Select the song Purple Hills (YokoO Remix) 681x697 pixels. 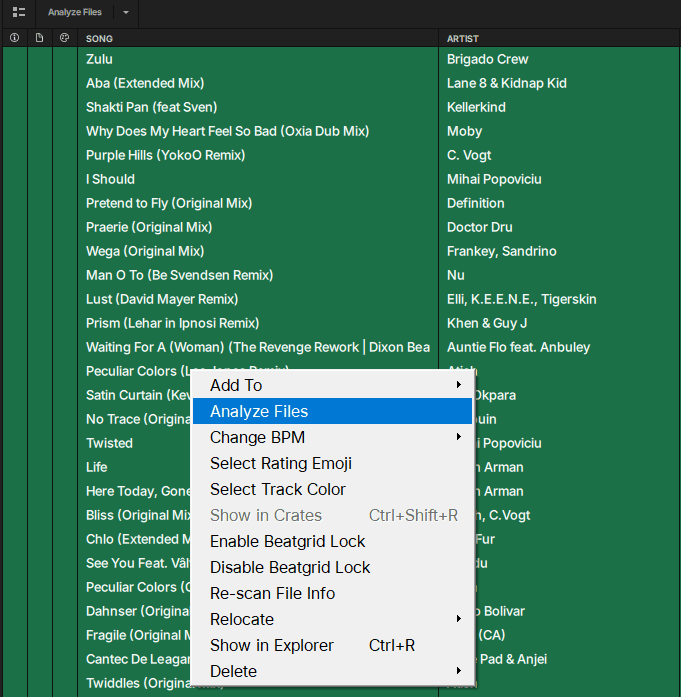coord(165,155)
